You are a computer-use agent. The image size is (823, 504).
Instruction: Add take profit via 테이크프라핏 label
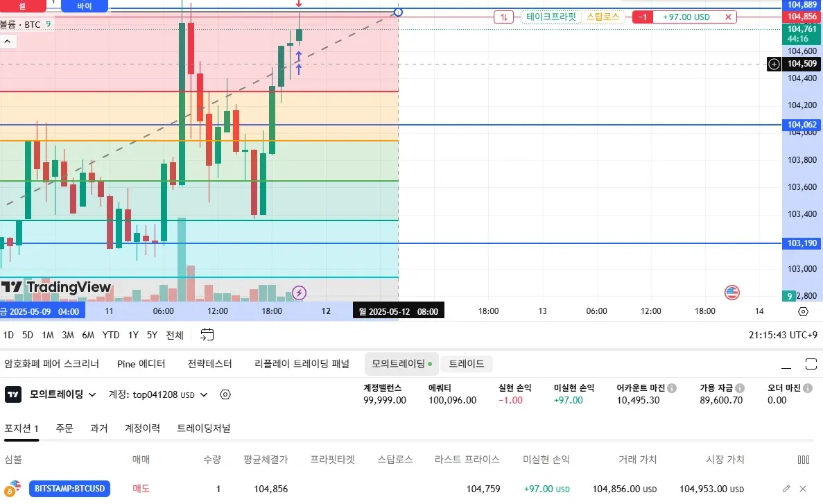[551, 17]
